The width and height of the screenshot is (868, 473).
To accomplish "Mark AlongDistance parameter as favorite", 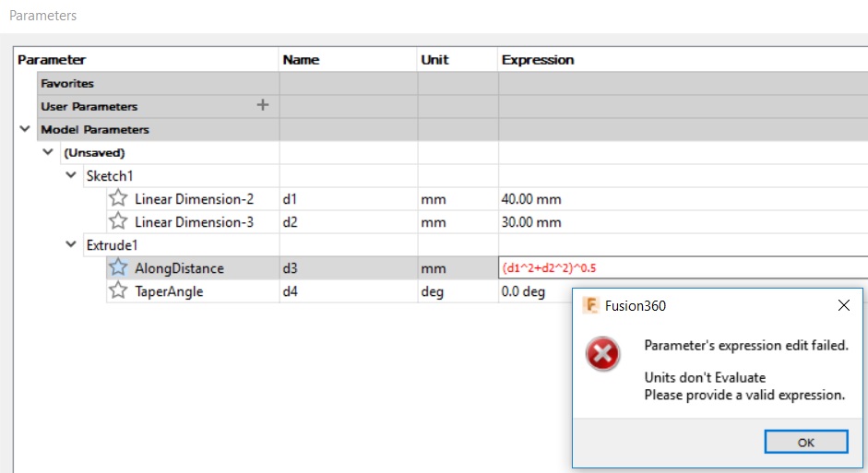I will (118, 268).
